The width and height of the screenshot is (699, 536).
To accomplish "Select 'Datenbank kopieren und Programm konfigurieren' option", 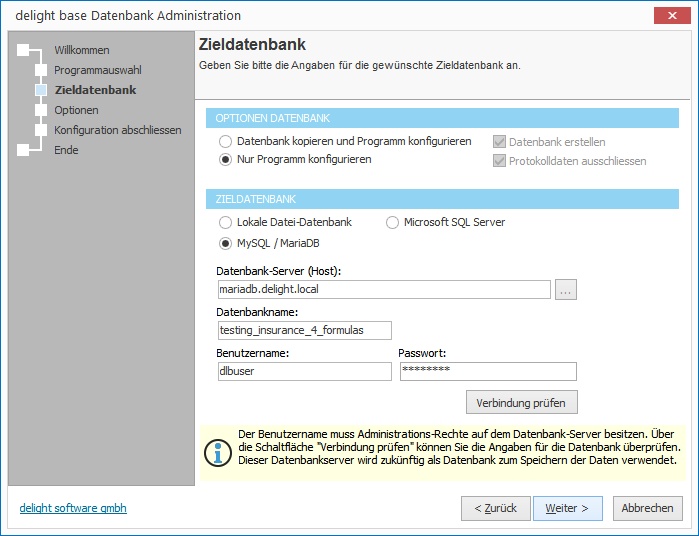I will [226, 142].
